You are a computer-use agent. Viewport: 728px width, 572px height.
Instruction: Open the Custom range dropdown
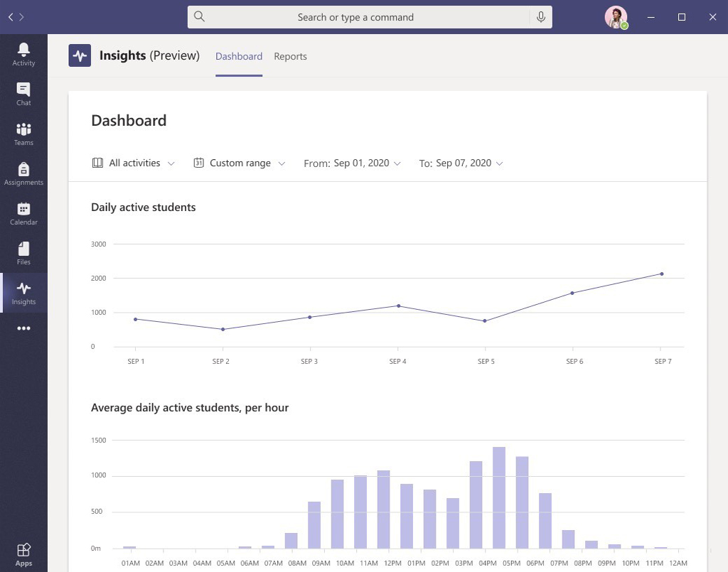(x=240, y=163)
